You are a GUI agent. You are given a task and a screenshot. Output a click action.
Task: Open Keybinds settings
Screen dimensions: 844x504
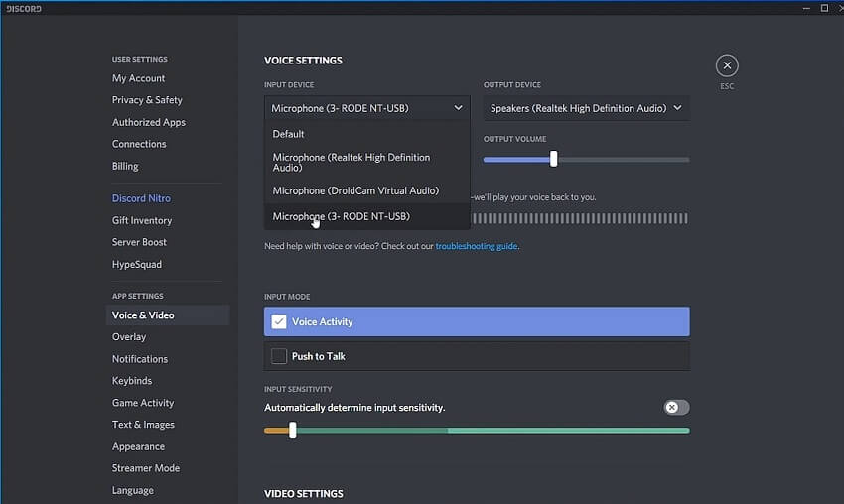click(x=132, y=381)
